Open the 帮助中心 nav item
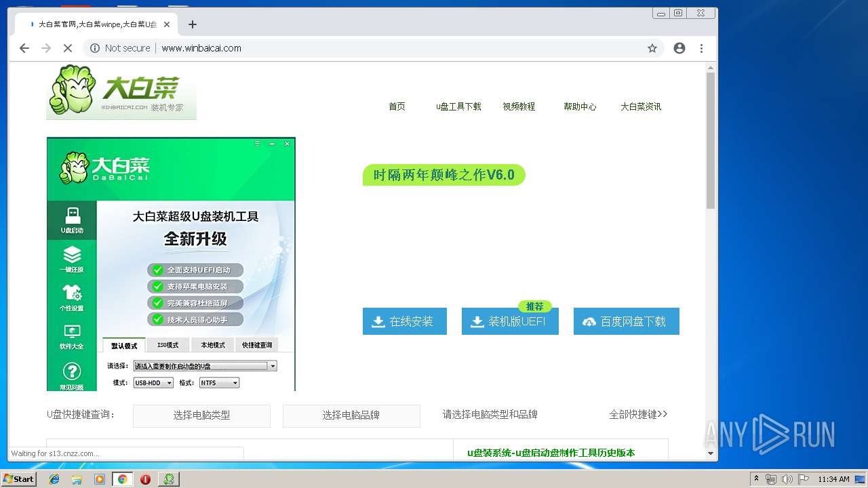 click(580, 106)
